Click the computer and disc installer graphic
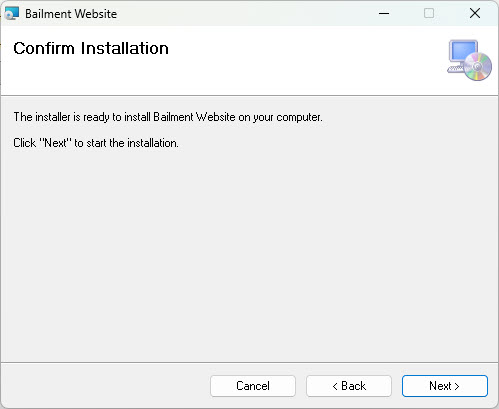The height and width of the screenshot is (409, 499). pyautogui.click(x=469, y=60)
